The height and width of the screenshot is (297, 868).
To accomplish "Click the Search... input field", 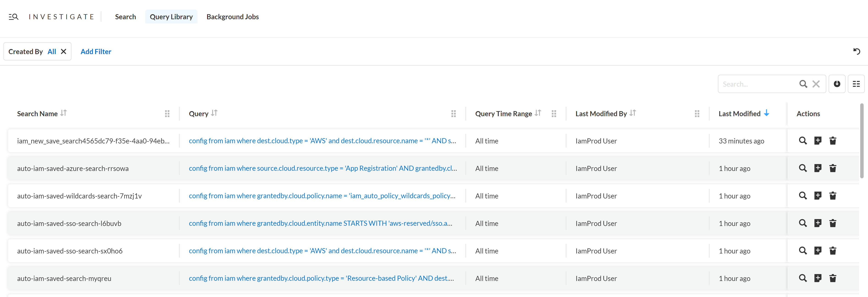I will coord(758,84).
